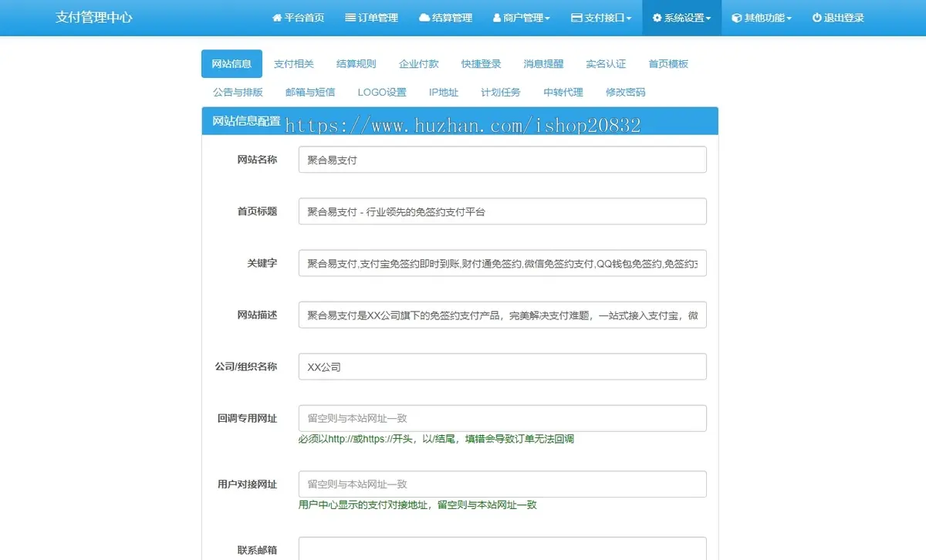The height and width of the screenshot is (560, 926).
Task: Open the 计划任务 tab
Action: (501, 92)
